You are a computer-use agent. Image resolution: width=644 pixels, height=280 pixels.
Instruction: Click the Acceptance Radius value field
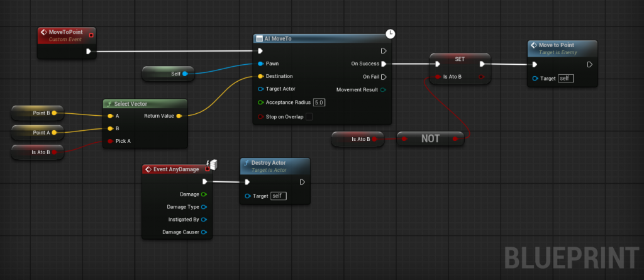pyautogui.click(x=319, y=103)
